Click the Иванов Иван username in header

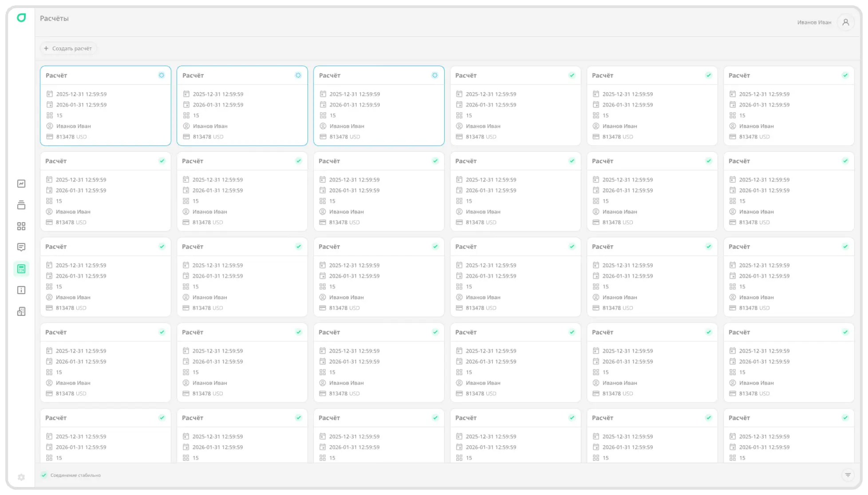pos(814,22)
